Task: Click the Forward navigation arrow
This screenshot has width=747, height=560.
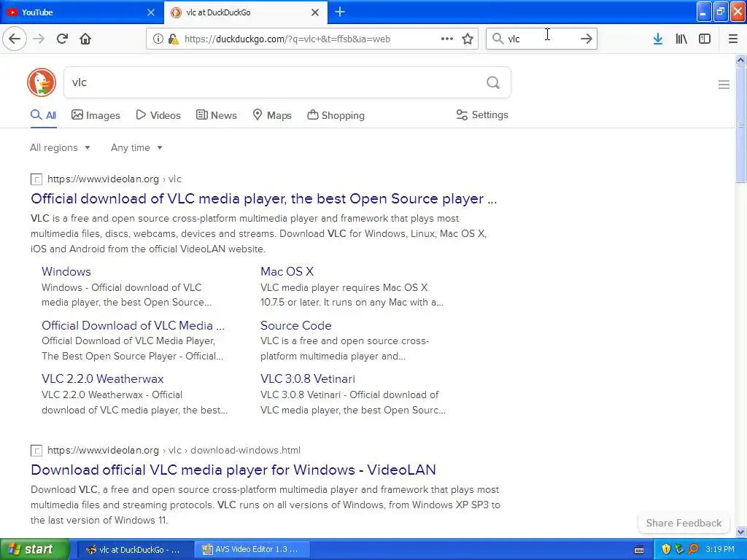Action: 39,39
